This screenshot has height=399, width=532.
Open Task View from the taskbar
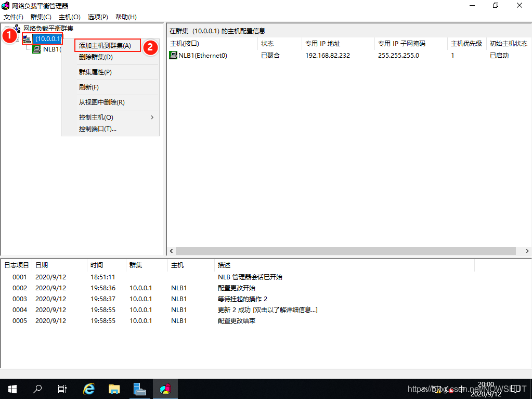tap(62, 389)
